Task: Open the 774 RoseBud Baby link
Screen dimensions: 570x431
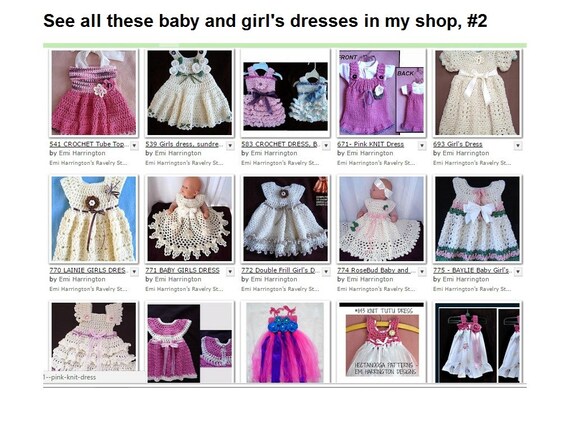Action: [x=373, y=270]
